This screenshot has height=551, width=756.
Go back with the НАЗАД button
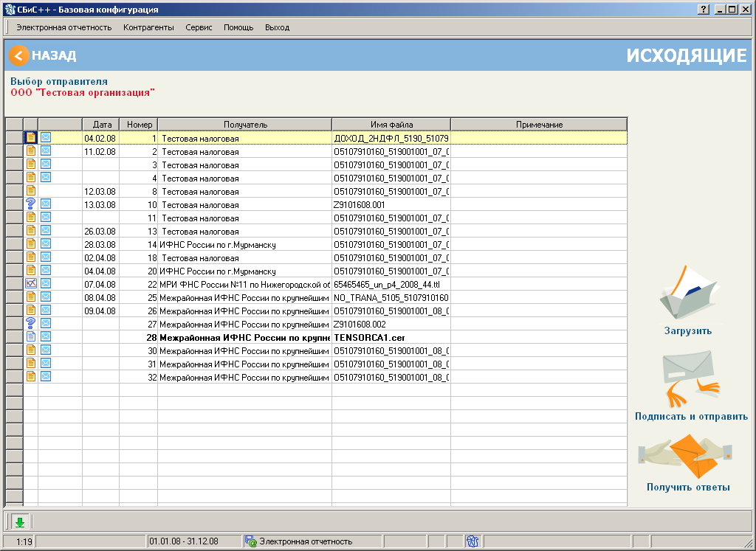coord(42,55)
